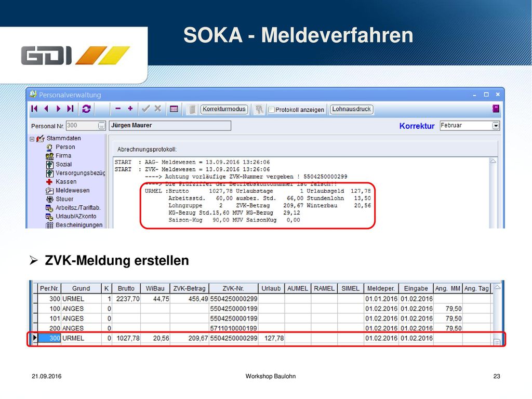Click the RAMEL column header

click(x=324, y=288)
